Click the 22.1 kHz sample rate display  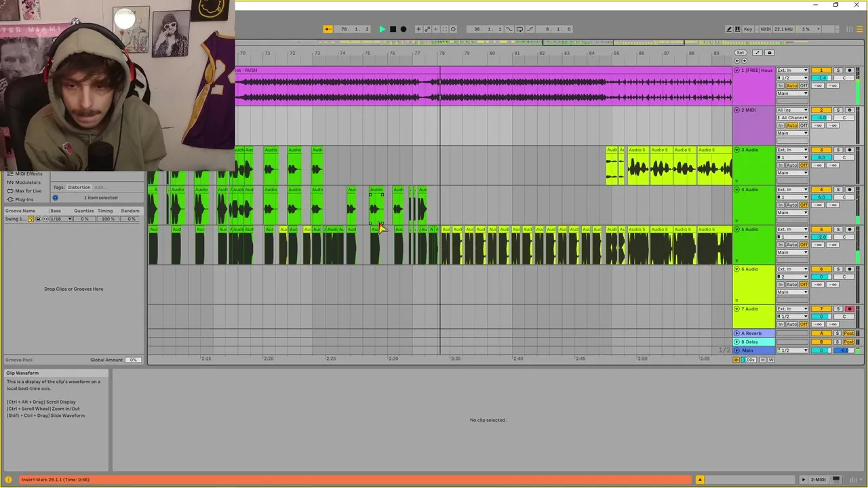(x=783, y=29)
